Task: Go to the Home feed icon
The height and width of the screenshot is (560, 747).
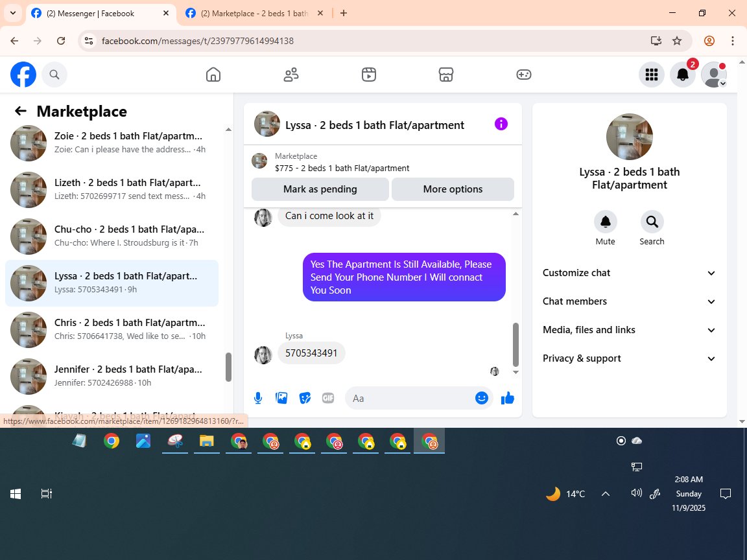Action: (x=213, y=75)
